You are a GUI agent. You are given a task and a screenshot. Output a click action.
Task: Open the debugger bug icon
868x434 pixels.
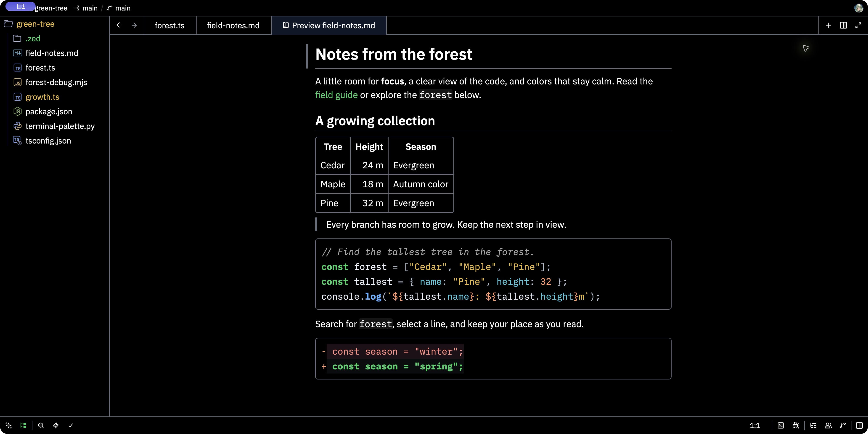tap(796, 425)
